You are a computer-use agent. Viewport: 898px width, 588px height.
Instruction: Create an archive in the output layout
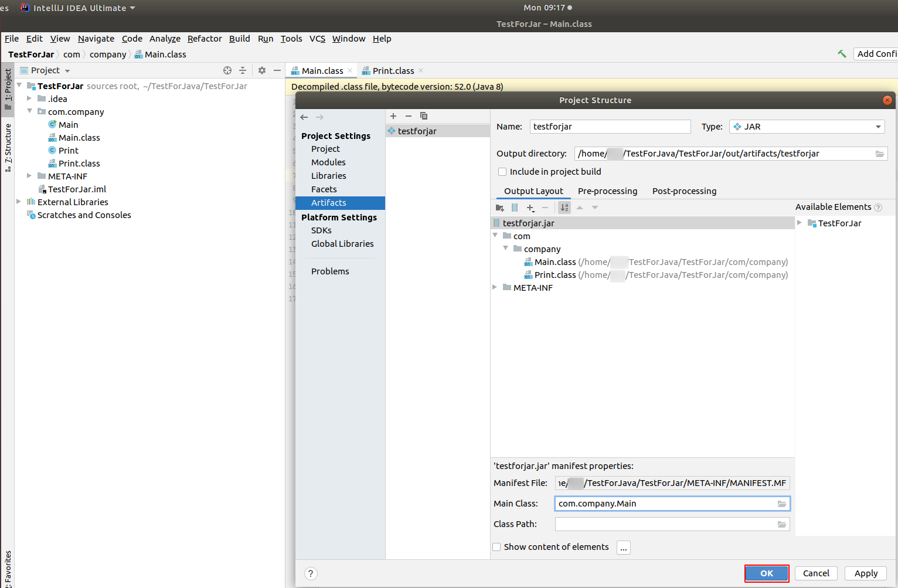pyautogui.click(x=515, y=208)
